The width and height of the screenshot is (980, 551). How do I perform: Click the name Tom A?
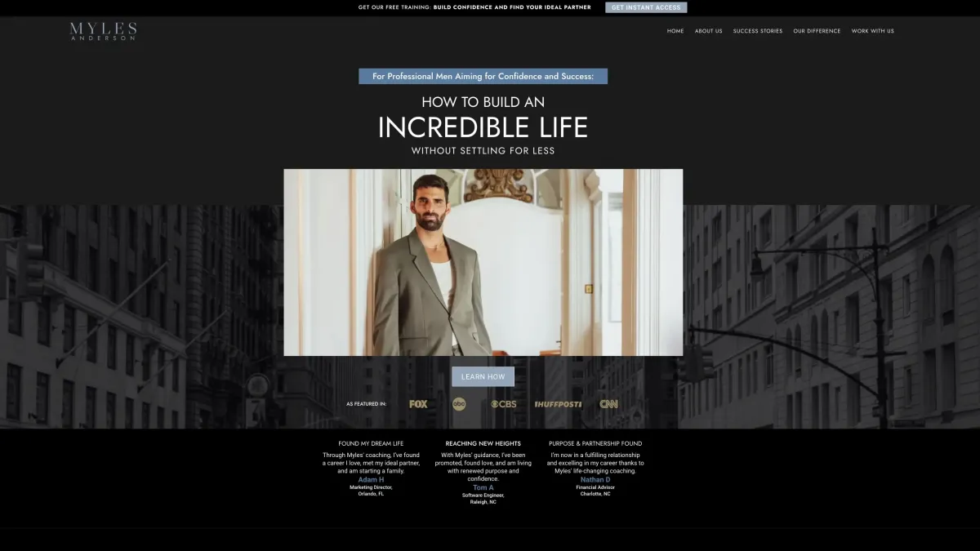[x=483, y=488]
